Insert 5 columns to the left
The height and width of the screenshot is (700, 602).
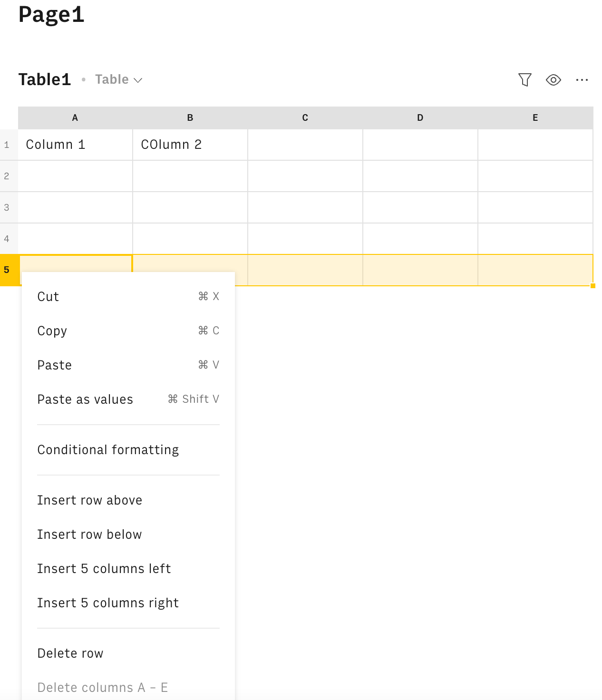tap(104, 568)
